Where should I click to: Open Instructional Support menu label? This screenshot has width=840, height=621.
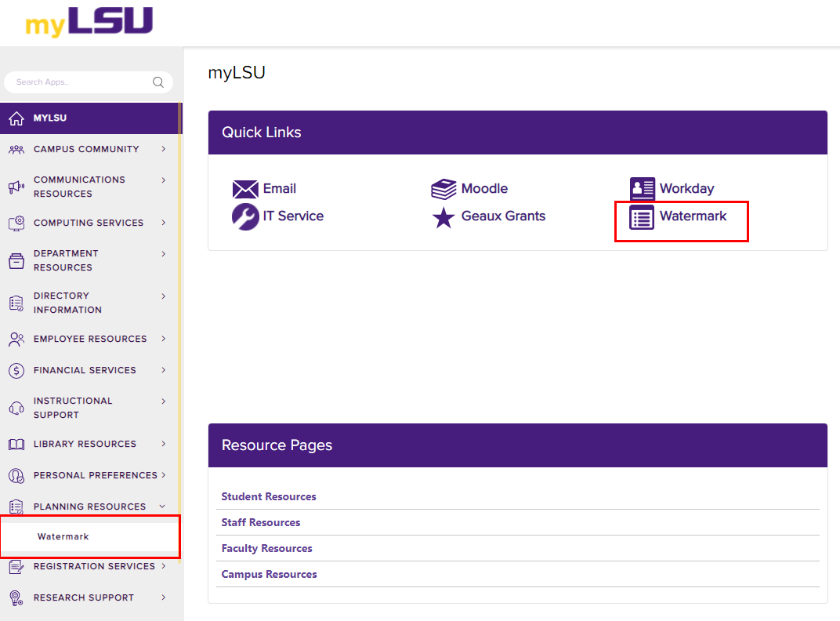(x=73, y=408)
